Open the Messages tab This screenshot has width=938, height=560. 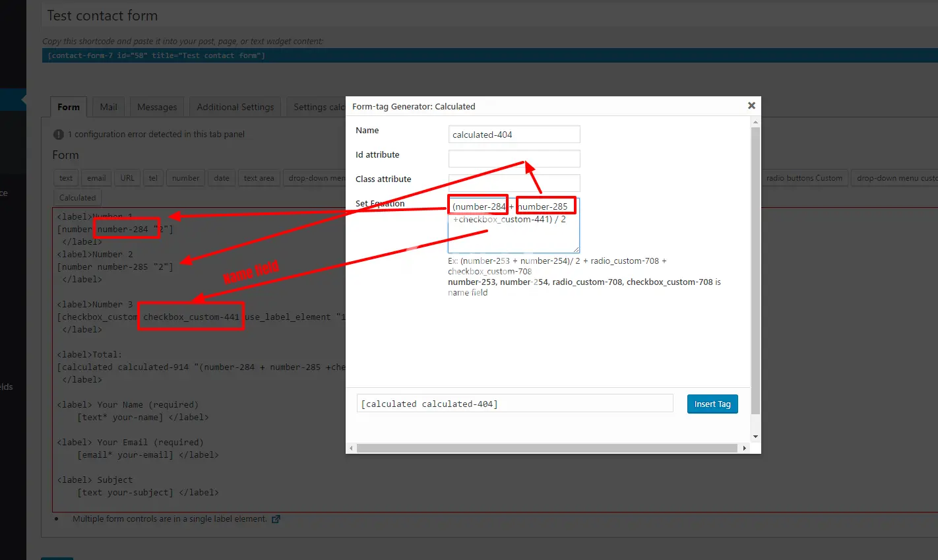pos(157,107)
